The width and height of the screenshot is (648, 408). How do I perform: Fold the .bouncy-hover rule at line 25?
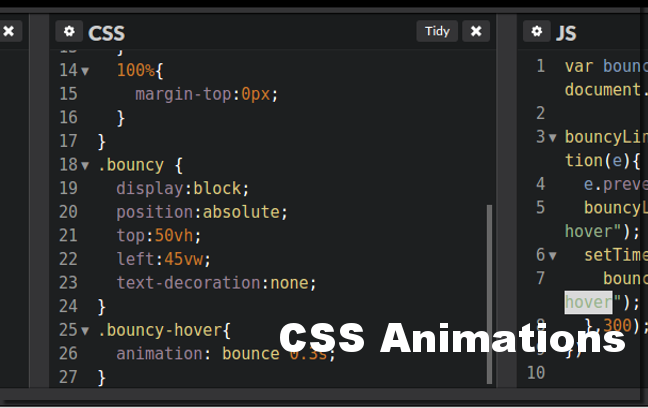point(85,330)
